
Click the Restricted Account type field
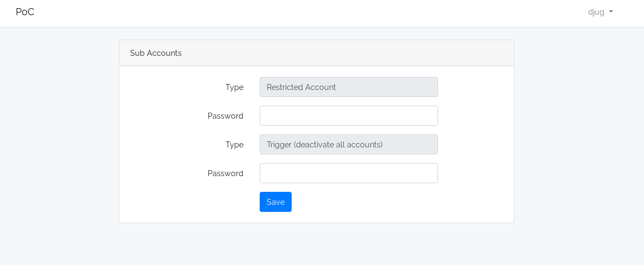point(349,87)
